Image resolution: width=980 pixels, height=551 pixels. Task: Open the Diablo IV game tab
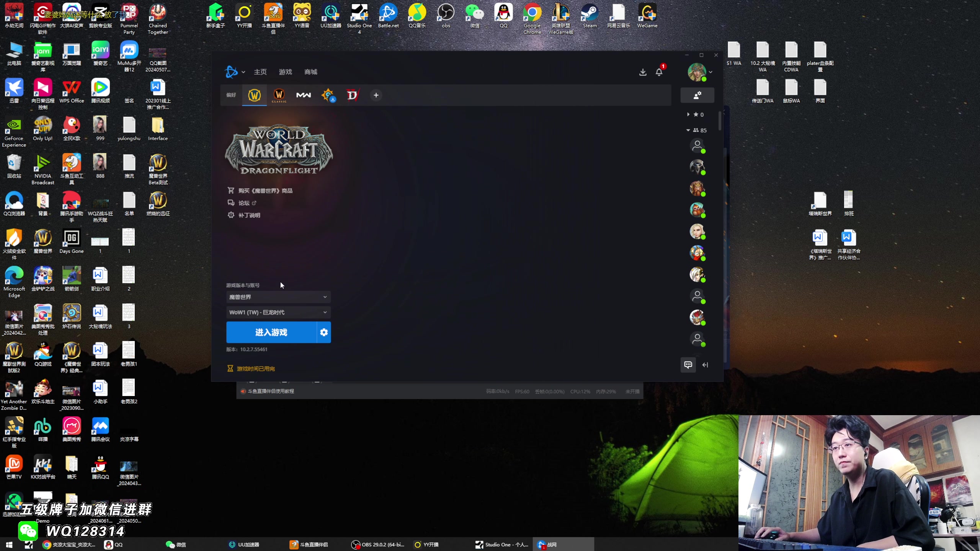352,95
